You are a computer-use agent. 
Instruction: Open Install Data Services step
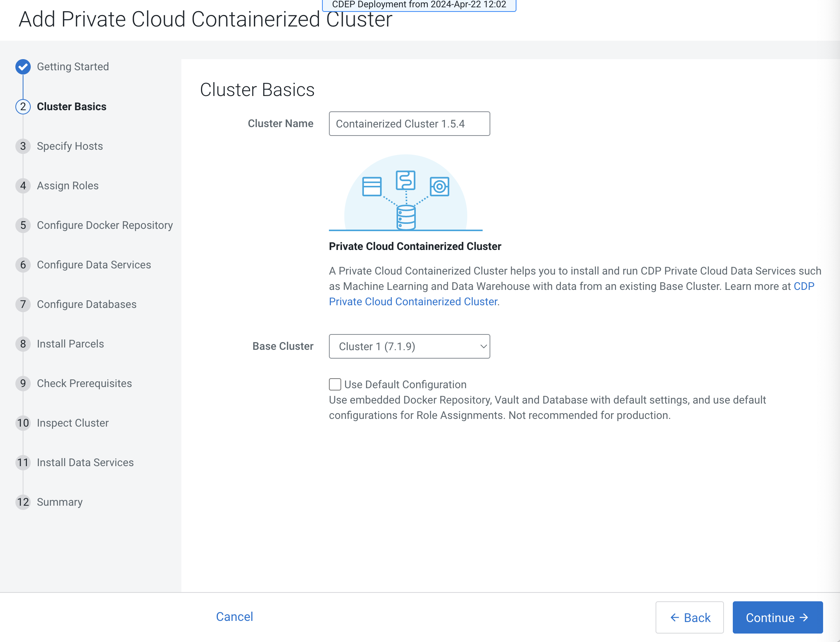(85, 462)
